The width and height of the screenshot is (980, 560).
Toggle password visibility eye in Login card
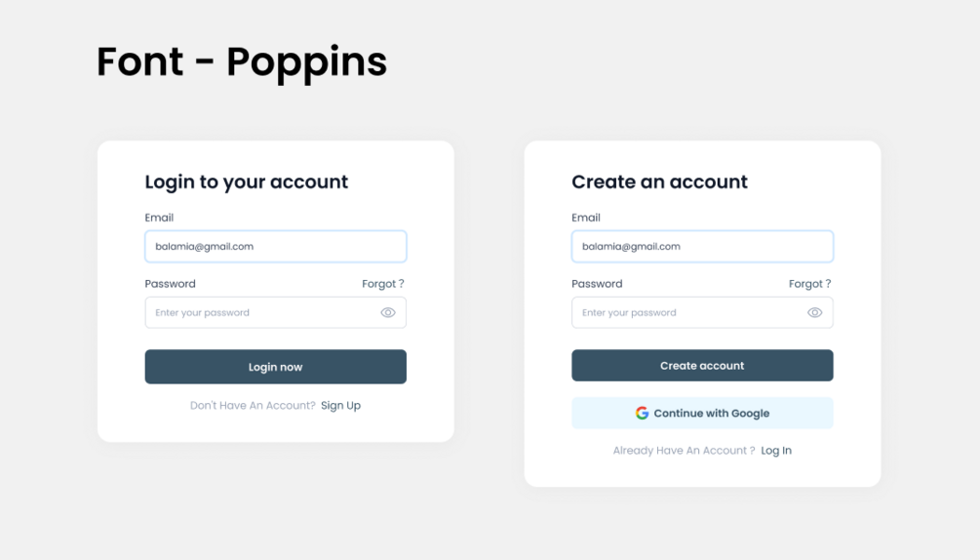click(388, 313)
